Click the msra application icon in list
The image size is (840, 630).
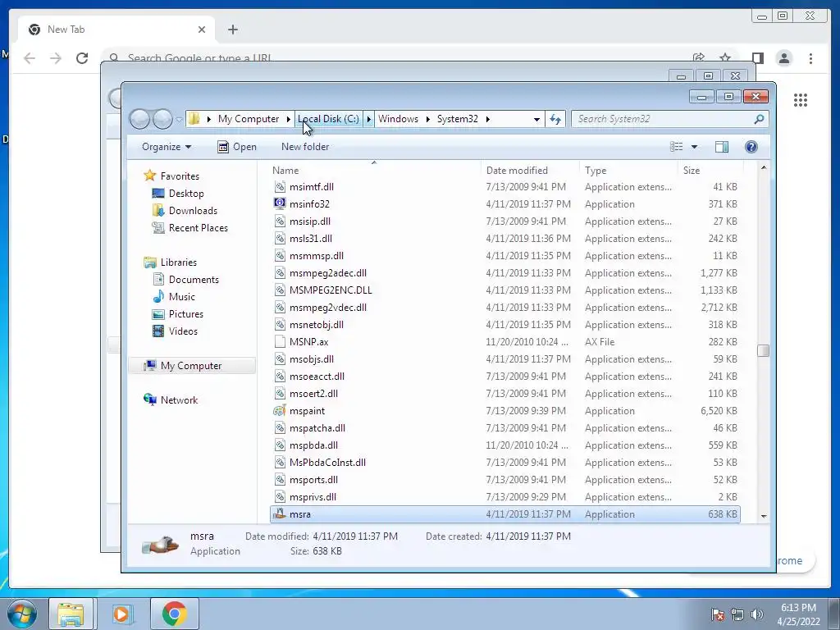280,514
